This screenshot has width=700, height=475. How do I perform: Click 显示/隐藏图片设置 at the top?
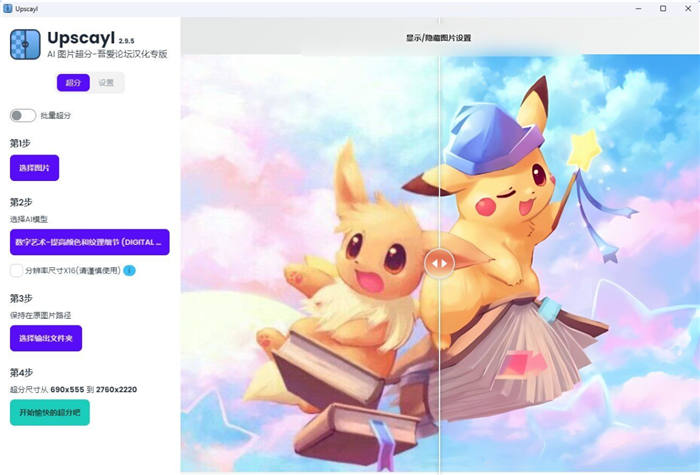(x=438, y=38)
